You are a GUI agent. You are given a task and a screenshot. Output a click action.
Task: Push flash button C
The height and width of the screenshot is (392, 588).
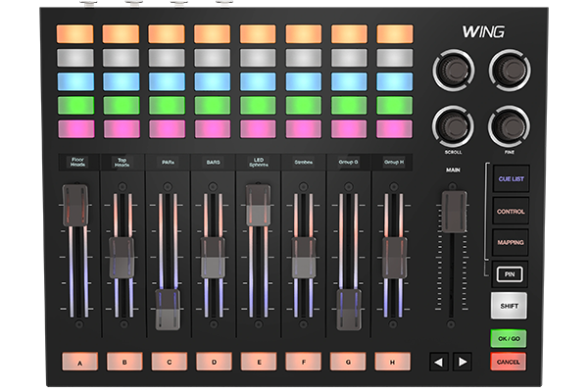[170, 362]
